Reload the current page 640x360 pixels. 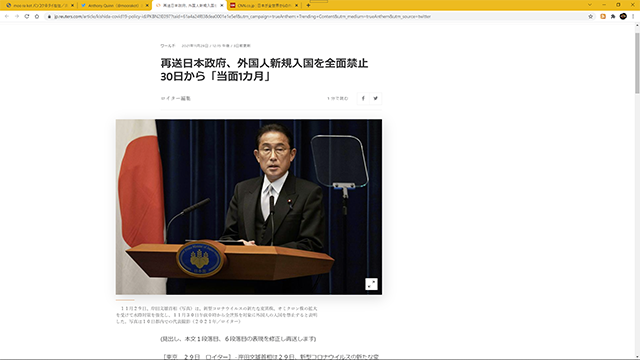tap(27, 16)
